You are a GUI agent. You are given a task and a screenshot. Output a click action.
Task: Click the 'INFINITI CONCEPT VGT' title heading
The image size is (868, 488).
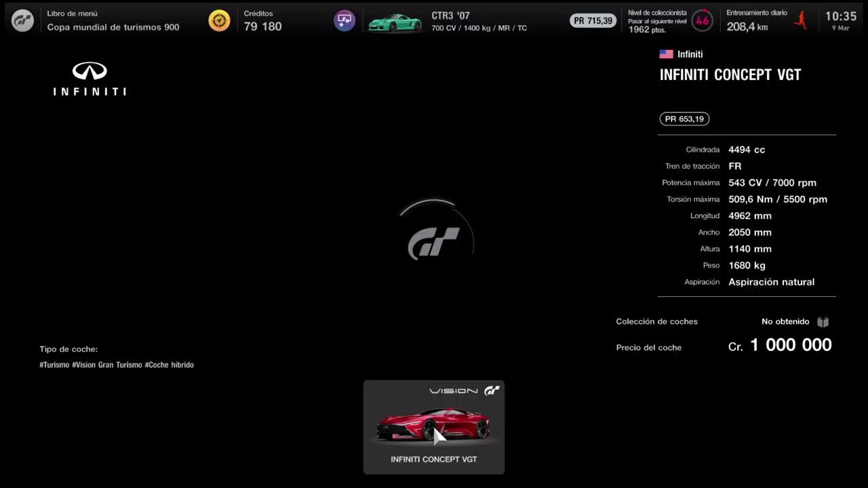(730, 75)
